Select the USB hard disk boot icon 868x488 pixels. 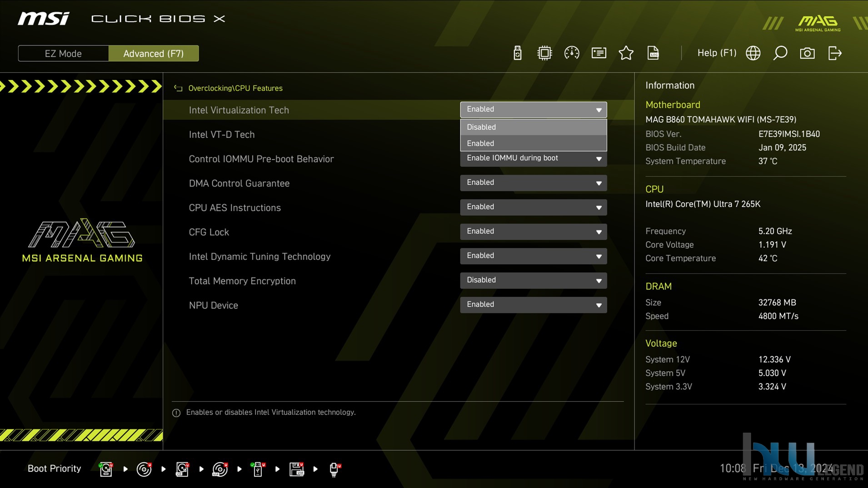(182, 469)
